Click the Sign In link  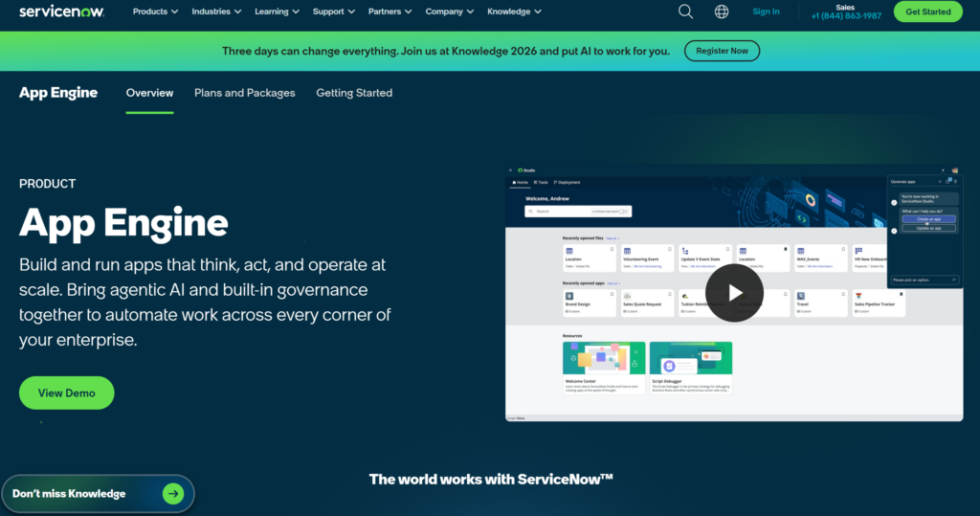(x=766, y=11)
